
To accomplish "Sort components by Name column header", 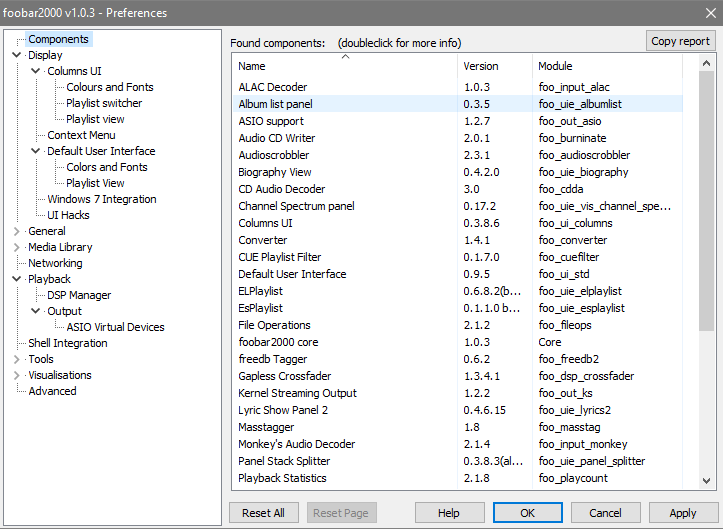I will click(x=345, y=66).
